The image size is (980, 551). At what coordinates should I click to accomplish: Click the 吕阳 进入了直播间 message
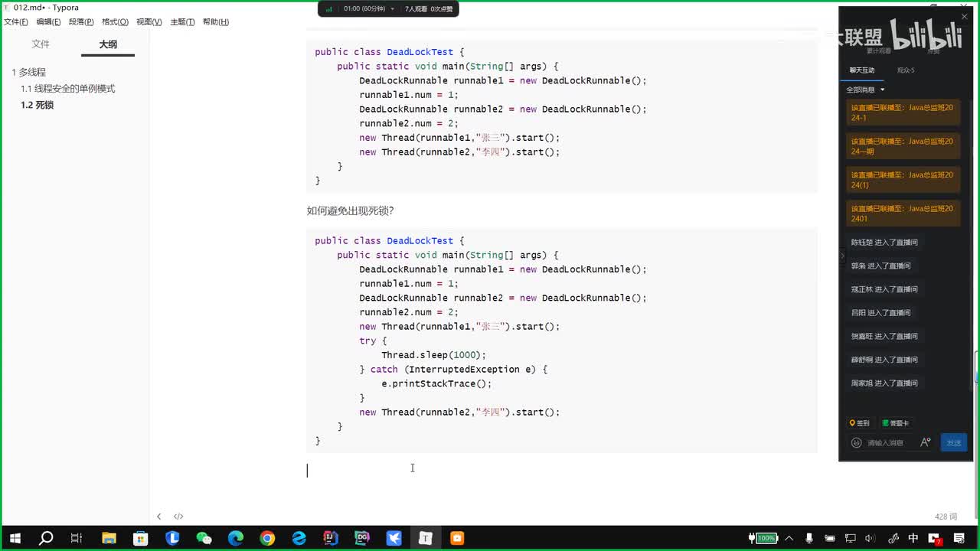click(x=881, y=313)
